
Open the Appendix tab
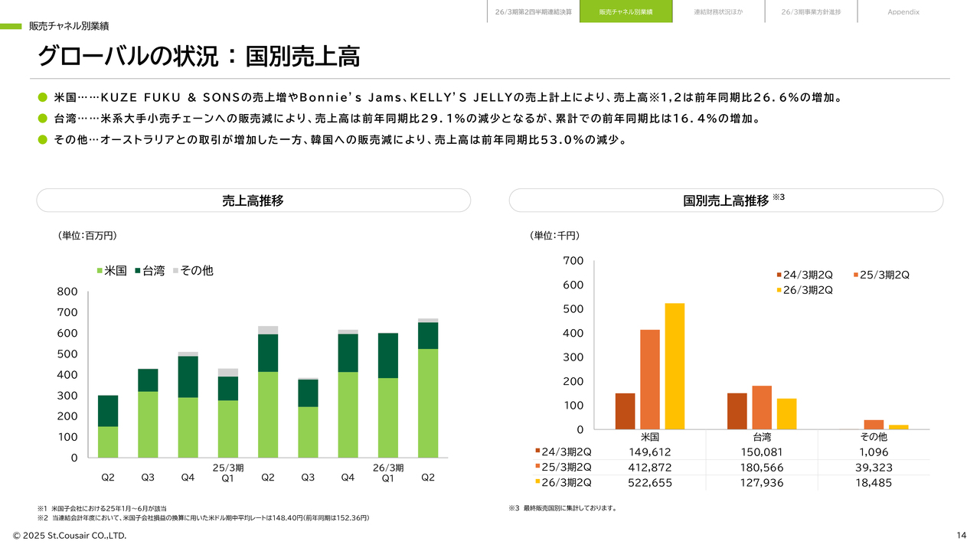pos(903,11)
